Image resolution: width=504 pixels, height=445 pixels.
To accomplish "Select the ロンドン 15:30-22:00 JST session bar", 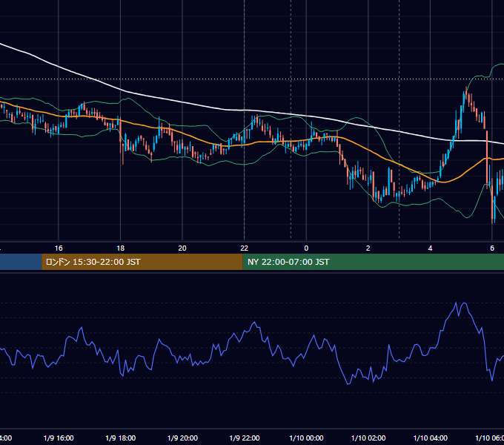I will 142,262.
